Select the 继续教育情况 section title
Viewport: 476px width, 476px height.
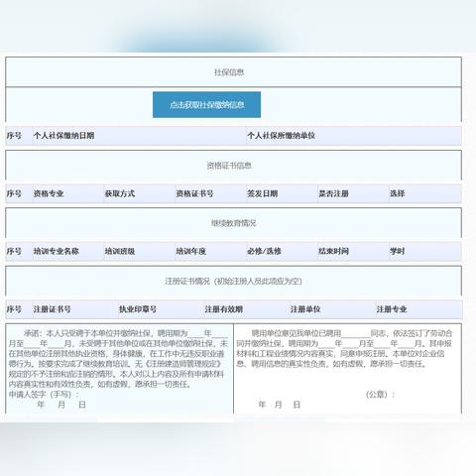click(x=234, y=223)
